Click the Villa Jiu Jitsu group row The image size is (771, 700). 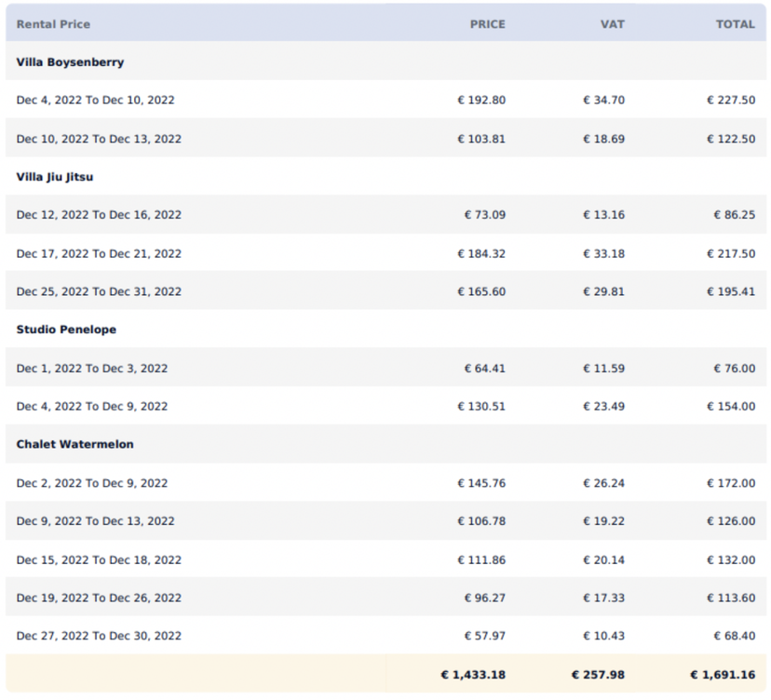[x=57, y=177]
